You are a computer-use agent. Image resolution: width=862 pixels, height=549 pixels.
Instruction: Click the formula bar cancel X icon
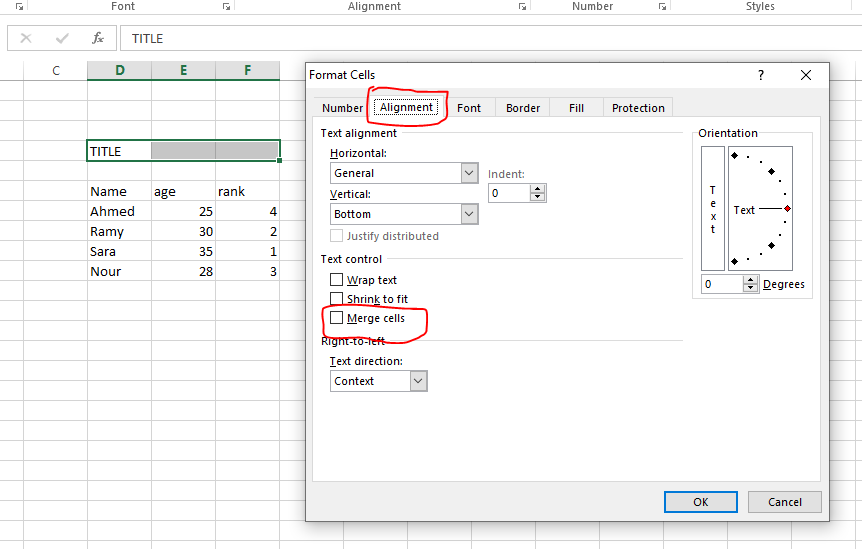point(26,38)
